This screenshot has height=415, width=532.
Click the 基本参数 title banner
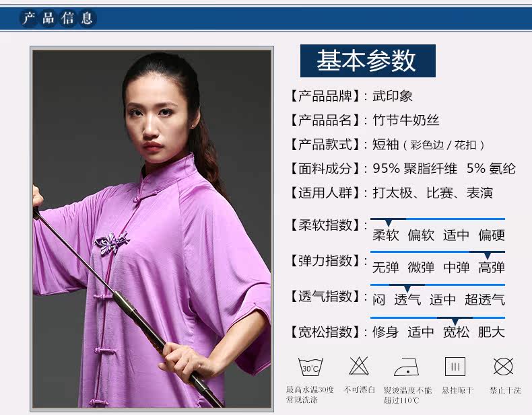[368, 61]
